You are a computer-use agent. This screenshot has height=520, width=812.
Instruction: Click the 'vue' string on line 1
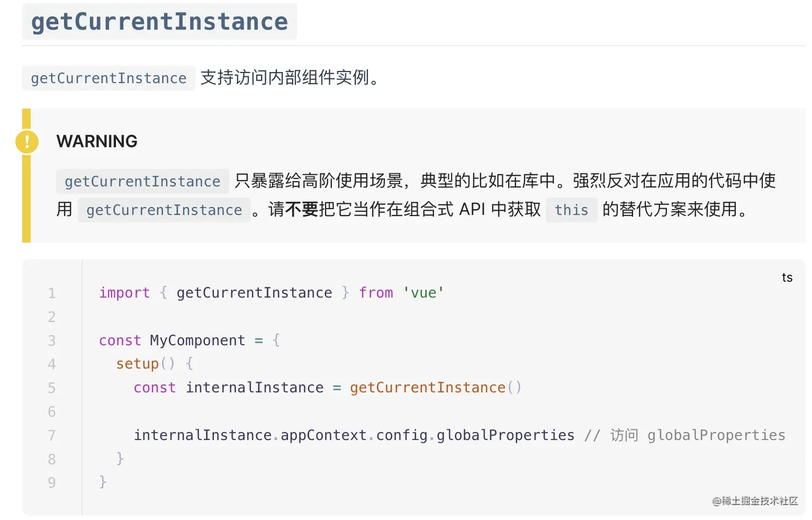point(423,293)
